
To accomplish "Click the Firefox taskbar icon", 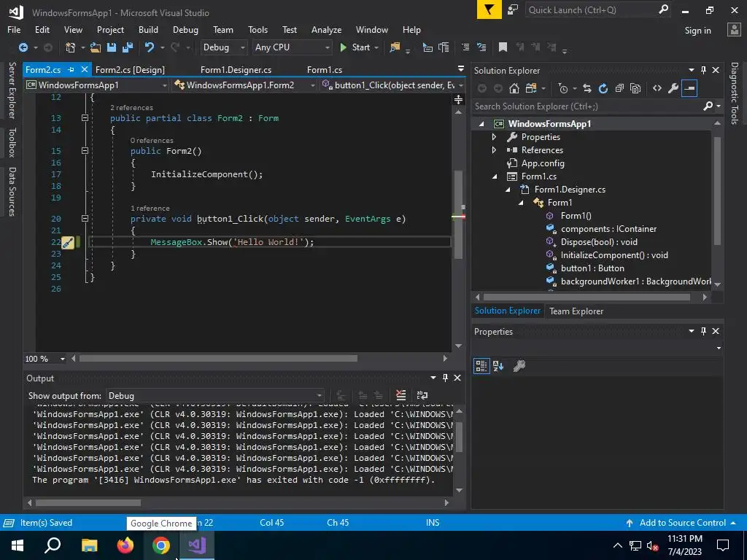I will click(x=125, y=545).
